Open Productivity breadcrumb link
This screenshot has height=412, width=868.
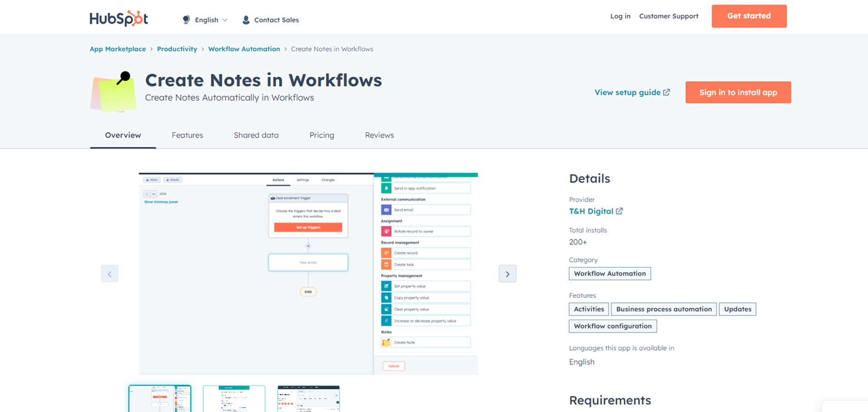click(177, 49)
